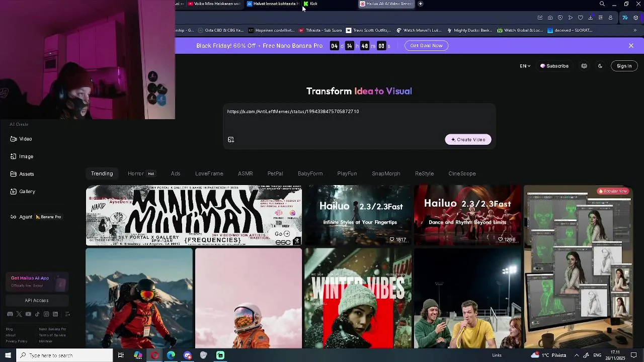644x362 pixels.
Task: Open the Windows Start button
Action: point(8,355)
